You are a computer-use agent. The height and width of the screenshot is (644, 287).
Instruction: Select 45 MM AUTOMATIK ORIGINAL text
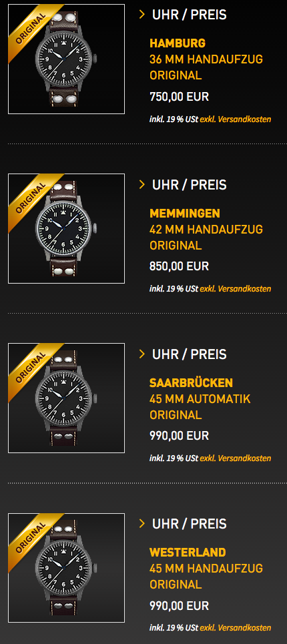200,406
